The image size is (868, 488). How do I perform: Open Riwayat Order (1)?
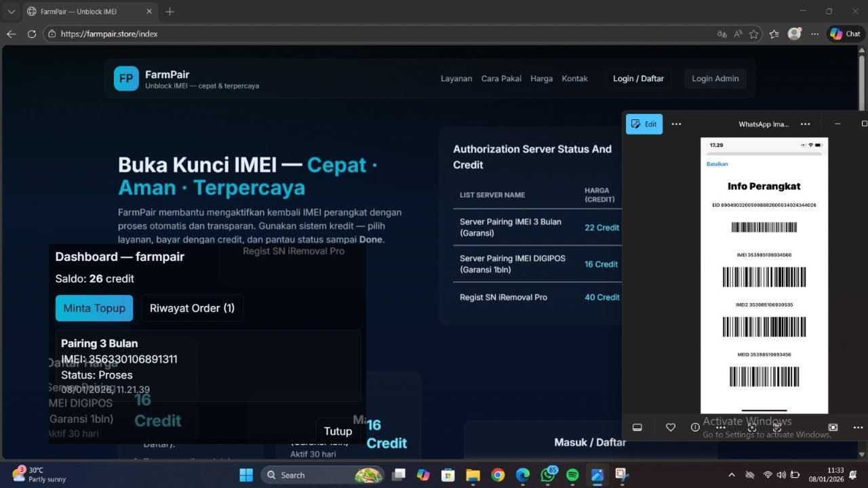click(x=193, y=308)
